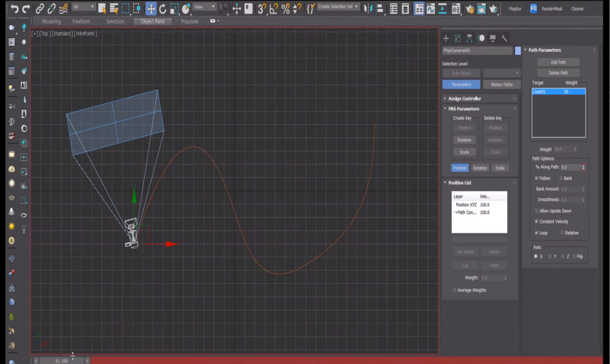Image resolution: width=610 pixels, height=364 pixels.
Task: Click the Undo arrow icon
Action: tap(14, 8)
